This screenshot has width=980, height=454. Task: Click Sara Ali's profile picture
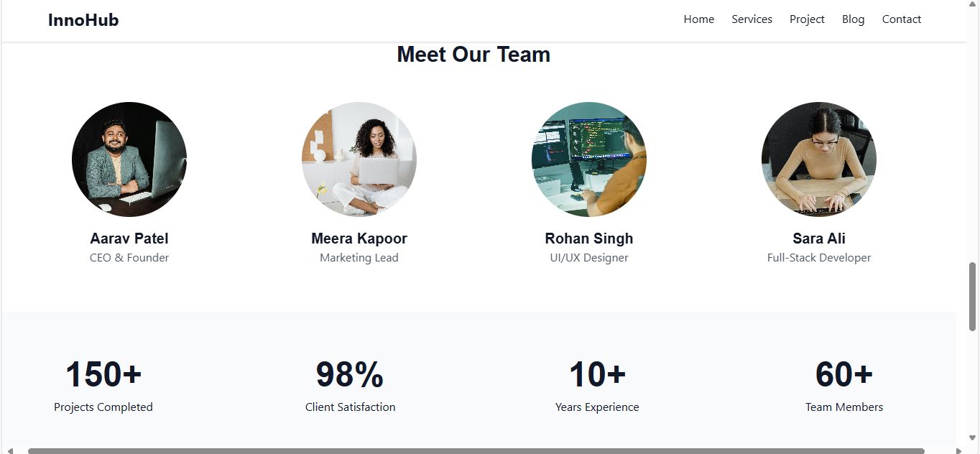pyautogui.click(x=819, y=159)
